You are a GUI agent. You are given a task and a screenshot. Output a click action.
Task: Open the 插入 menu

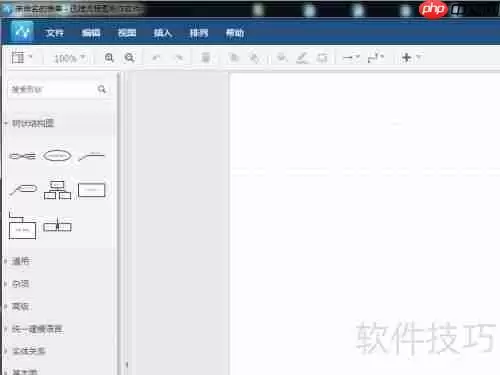pos(163,33)
